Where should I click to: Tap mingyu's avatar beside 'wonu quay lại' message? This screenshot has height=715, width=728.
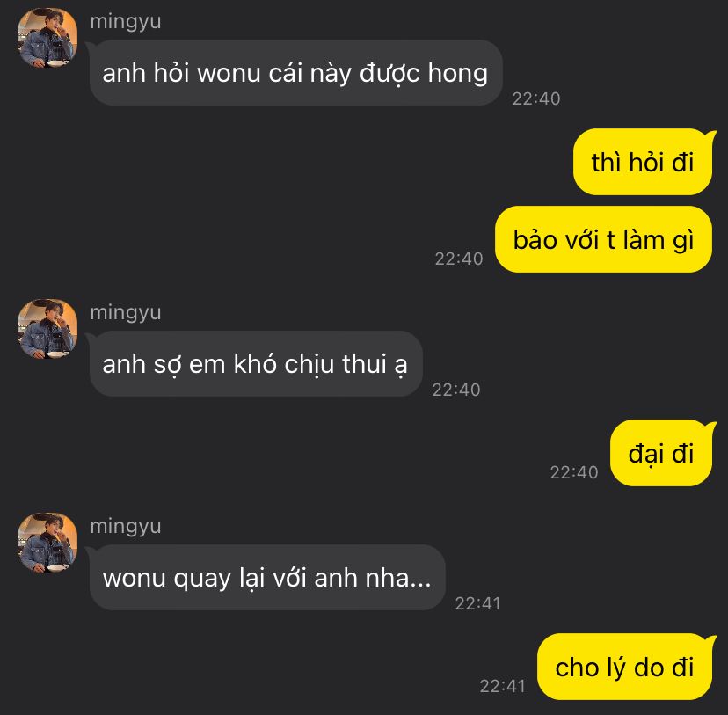pyautogui.click(x=47, y=543)
